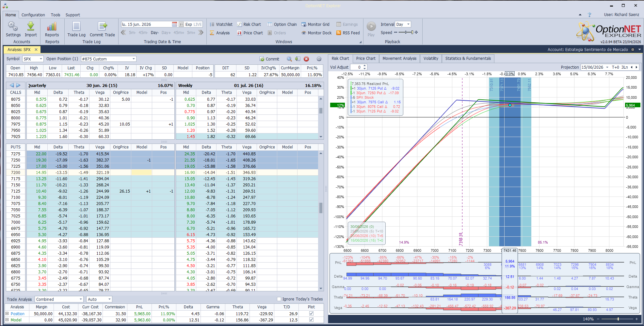Toggle the Plot checkbox for Position row
Viewport: 644px width, 326px height.
point(311,314)
